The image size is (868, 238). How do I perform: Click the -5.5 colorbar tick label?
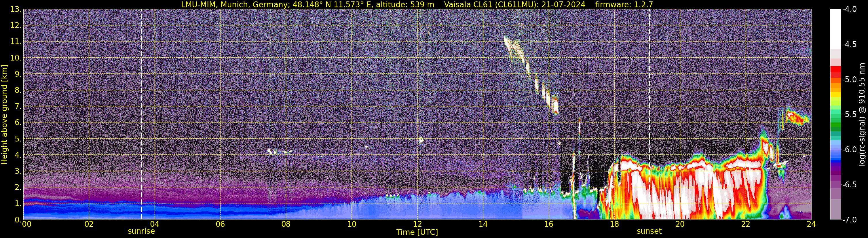point(850,114)
